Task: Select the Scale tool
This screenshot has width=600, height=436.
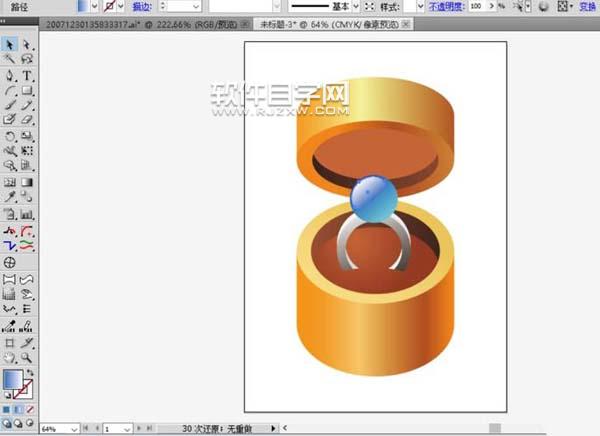Action: [27, 136]
